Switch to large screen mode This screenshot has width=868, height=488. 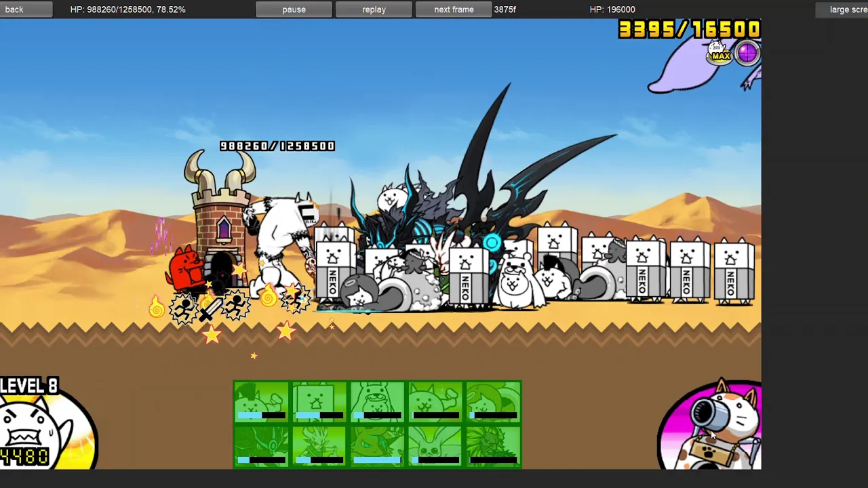coord(842,9)
